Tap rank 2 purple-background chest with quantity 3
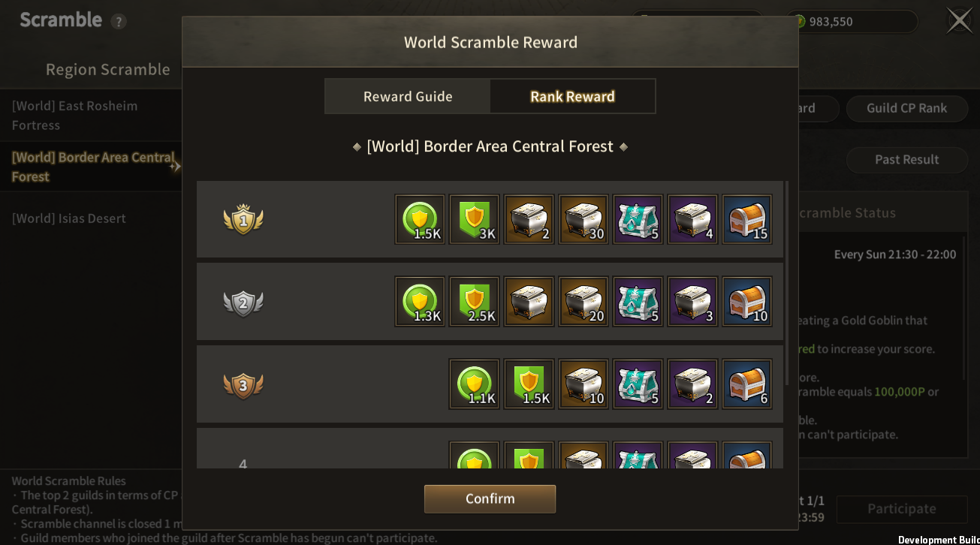This screenshot has height=545, width=980. tap(692, 302)
